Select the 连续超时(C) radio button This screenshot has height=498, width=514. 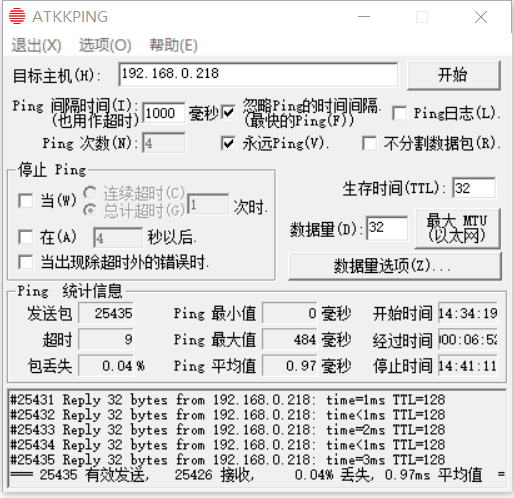(x=90, y=192)
